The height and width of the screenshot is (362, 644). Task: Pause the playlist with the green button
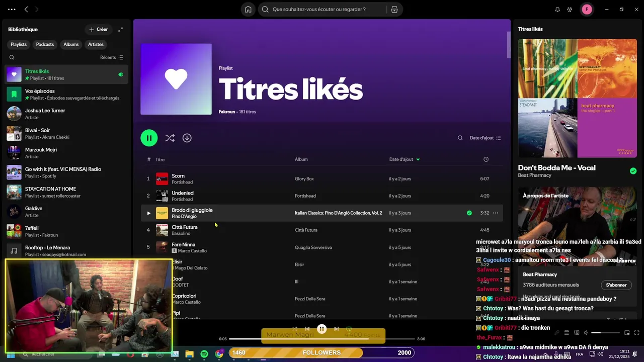click(x=149, y=138)
